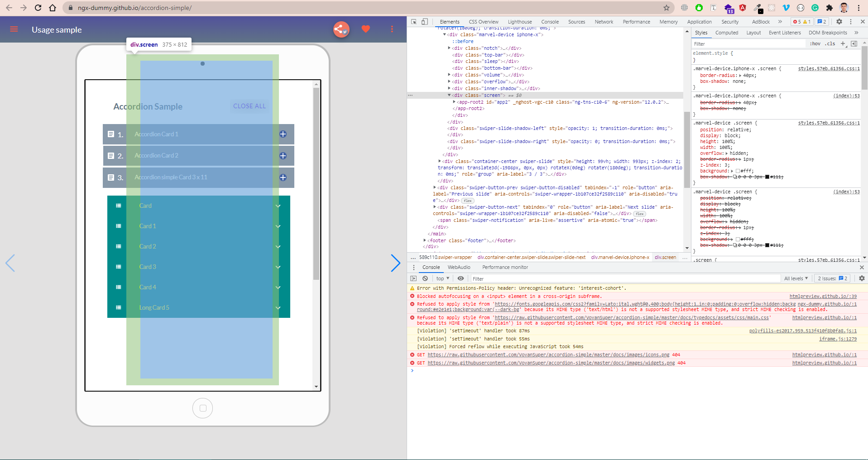Toggle the :hov element state panel
The height and width of the screenshot is (460, 868).
815,44
